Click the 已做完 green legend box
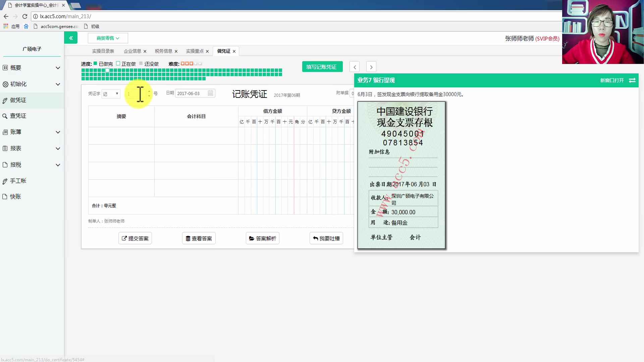644x362 pixels. point(95,63)
